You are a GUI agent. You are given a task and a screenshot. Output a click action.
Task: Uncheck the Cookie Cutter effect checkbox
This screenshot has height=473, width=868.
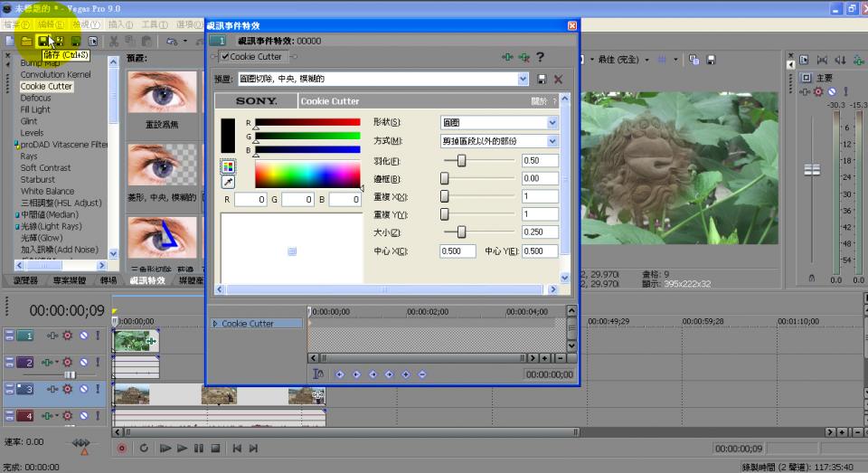pos(225,57)
